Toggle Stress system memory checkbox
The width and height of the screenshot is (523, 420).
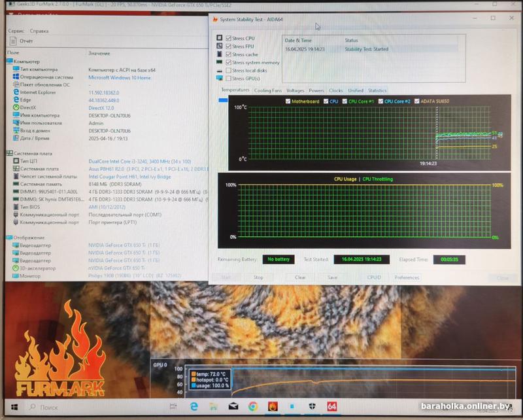tap(228, 62)
